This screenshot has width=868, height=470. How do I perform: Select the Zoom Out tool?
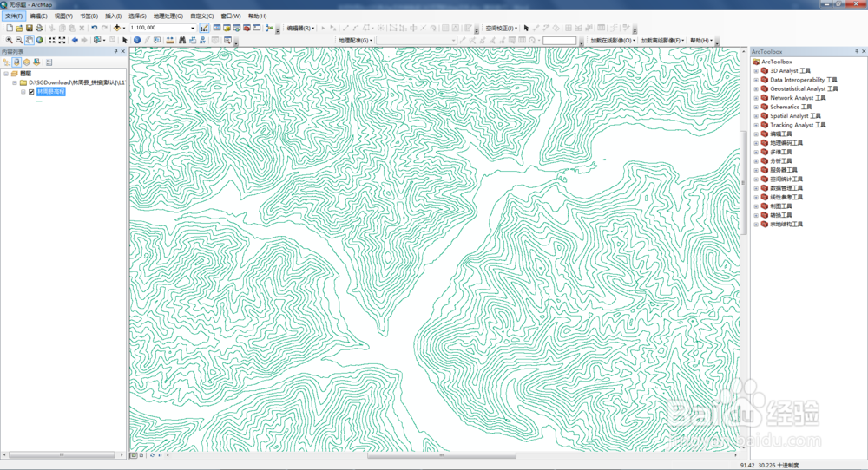pos(19,41)
